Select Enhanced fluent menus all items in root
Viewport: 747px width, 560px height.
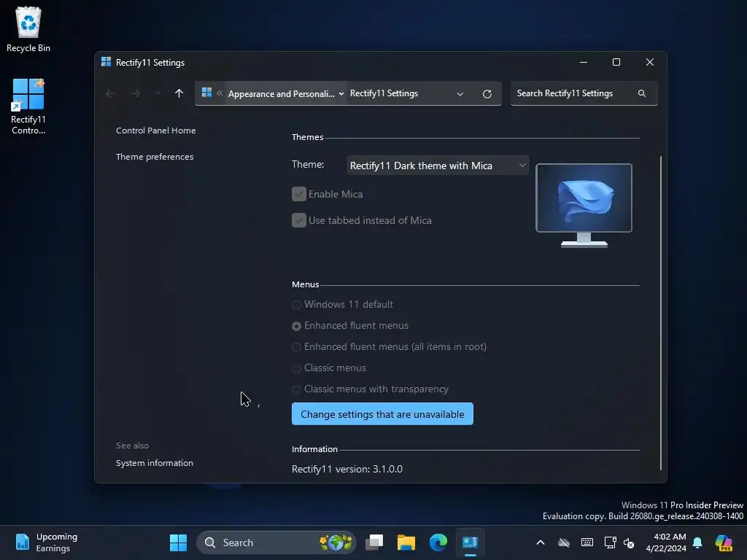coord(296,346)
